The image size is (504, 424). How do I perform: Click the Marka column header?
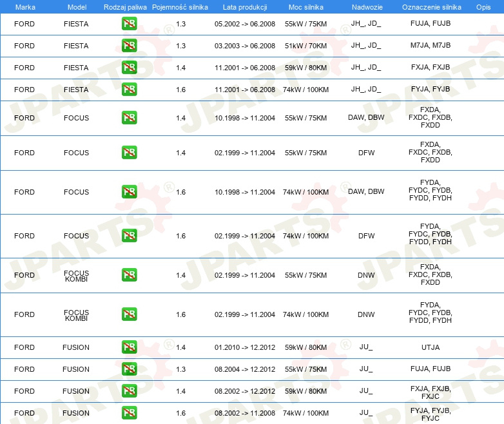coord(25,7)
